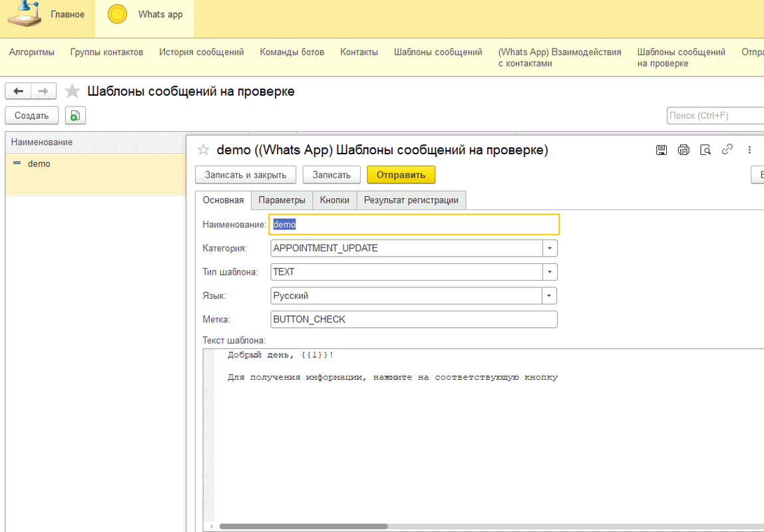Click the back arrow navigation button

coord(19,91)
